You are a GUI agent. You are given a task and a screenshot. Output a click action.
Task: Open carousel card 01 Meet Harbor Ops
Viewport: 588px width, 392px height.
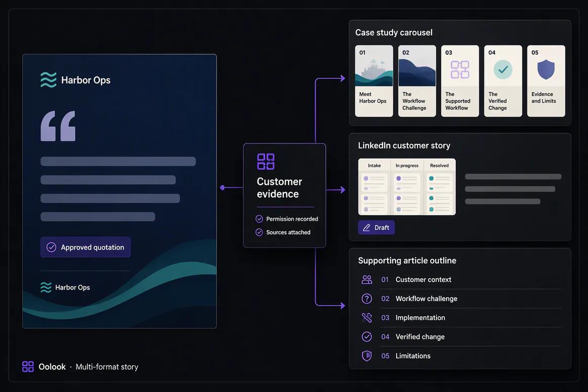374,81
